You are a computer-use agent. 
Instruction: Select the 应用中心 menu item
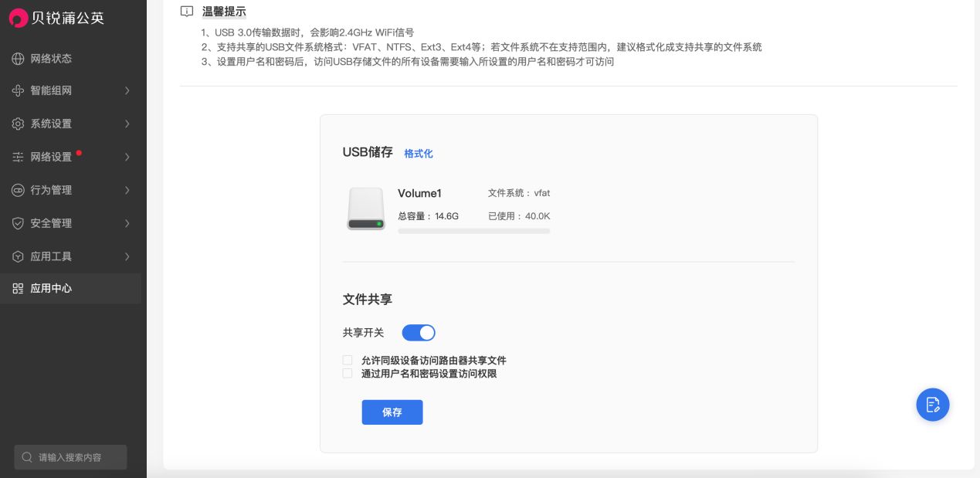(x=70, y=289)
